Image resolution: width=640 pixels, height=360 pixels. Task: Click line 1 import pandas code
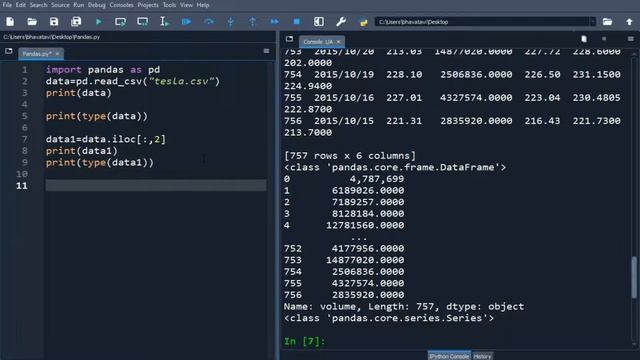[x=103, y=69]
